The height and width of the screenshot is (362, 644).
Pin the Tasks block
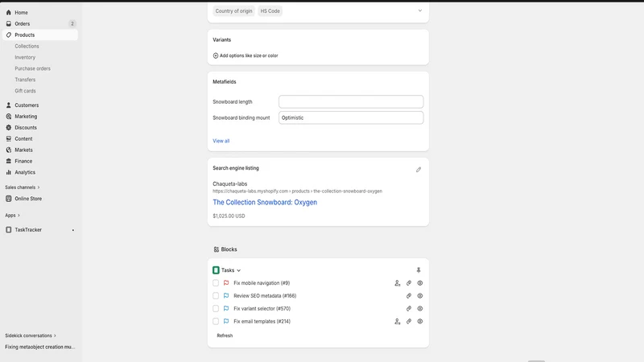[419, 270]
